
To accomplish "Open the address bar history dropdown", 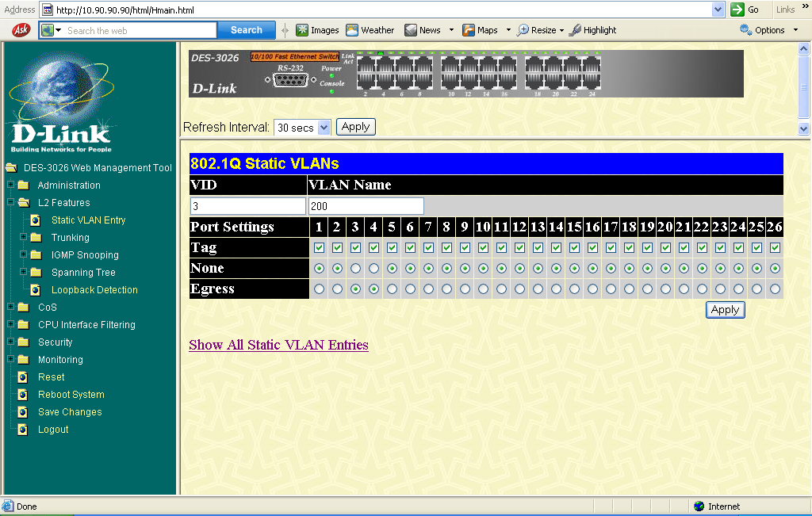I will click(x=718, y=10).
